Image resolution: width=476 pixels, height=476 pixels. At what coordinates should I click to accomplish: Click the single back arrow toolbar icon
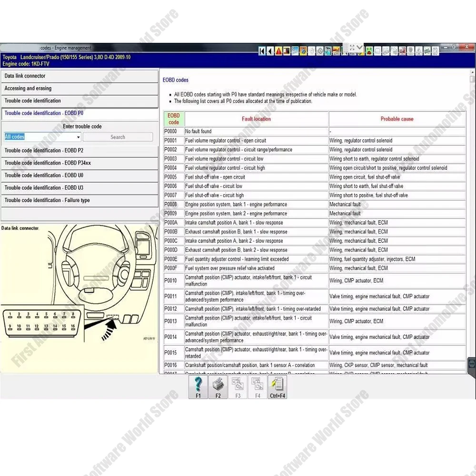coord(270,51)
